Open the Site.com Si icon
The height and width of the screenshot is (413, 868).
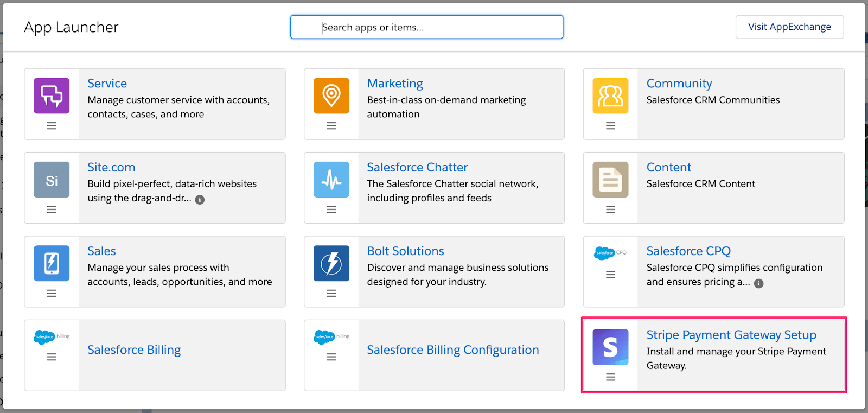52,180
